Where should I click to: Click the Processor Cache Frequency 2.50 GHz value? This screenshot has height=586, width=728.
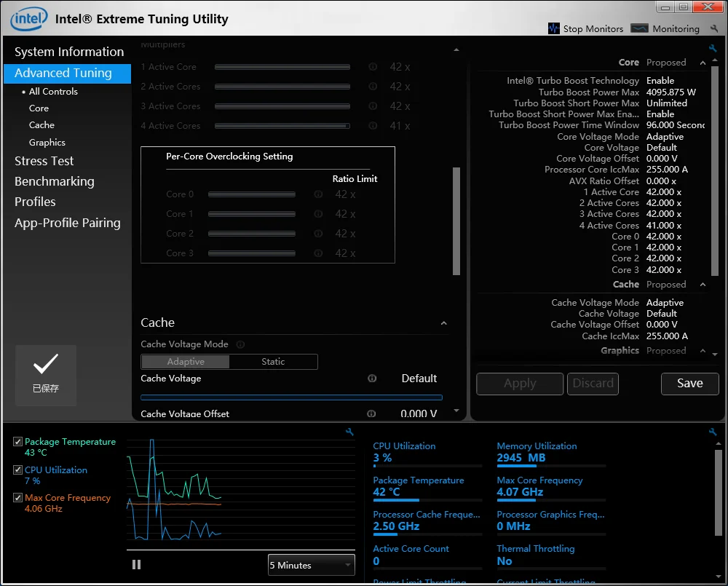coord(396,526)
